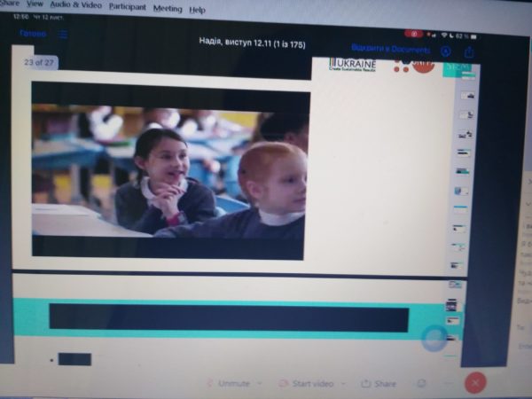
Task: Tap the circled markup icon in header
Action: click(446, 51)
